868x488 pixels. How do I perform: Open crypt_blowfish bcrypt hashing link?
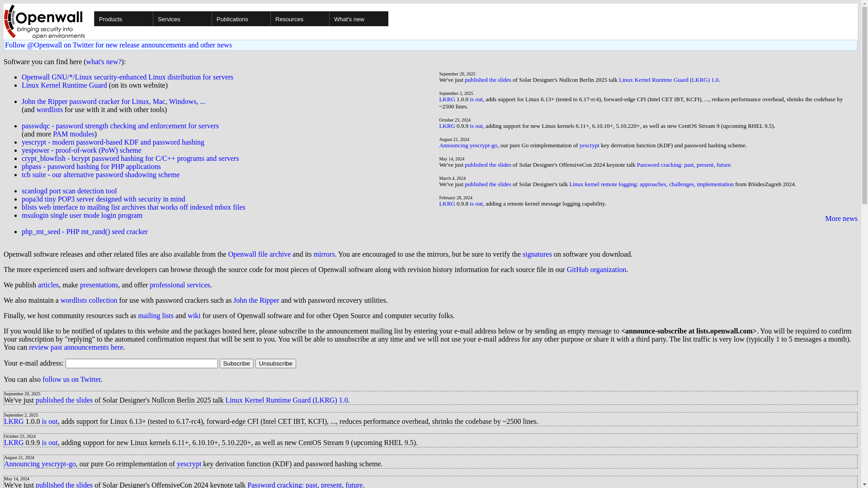point(130,159)
